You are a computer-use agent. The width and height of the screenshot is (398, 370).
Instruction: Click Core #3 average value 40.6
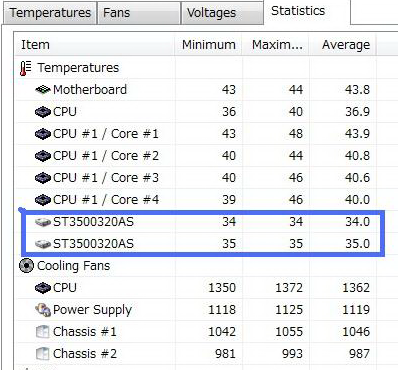tap(357, 178)
